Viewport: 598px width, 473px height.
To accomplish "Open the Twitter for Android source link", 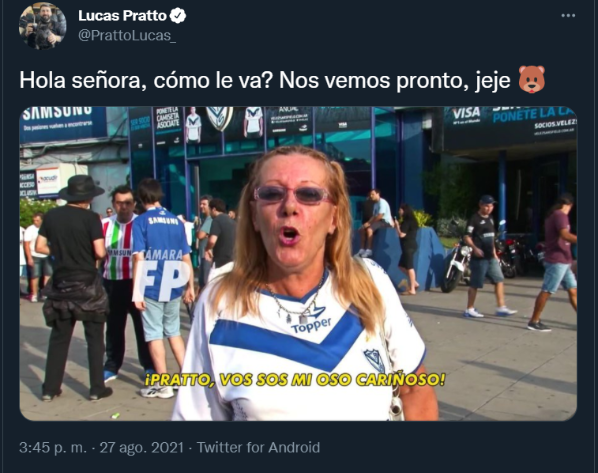I will point(258,447).
